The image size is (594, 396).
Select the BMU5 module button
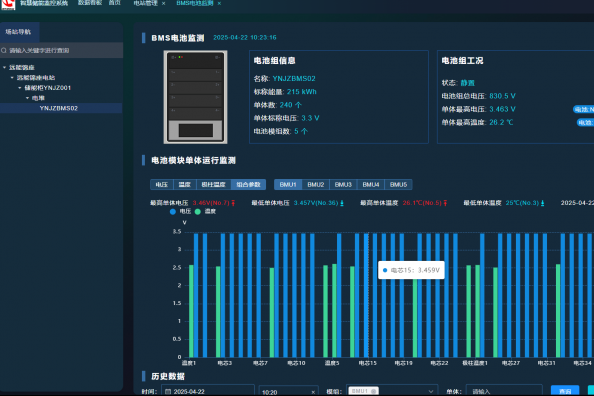pos(399,185)
